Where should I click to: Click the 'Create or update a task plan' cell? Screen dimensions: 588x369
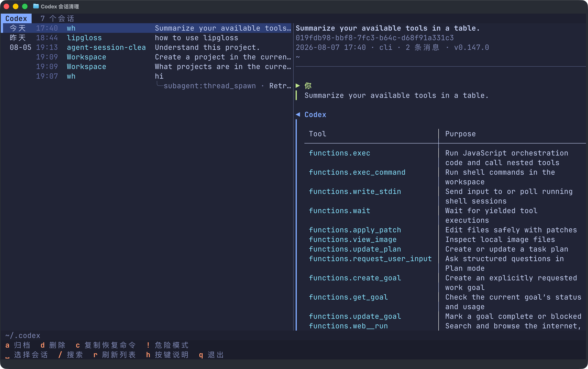507,249
